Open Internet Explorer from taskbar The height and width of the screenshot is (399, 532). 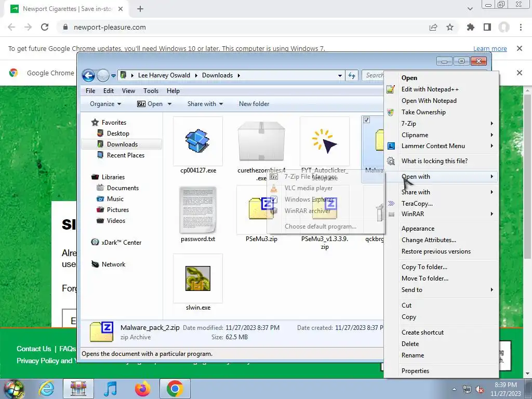pos(46,389)
